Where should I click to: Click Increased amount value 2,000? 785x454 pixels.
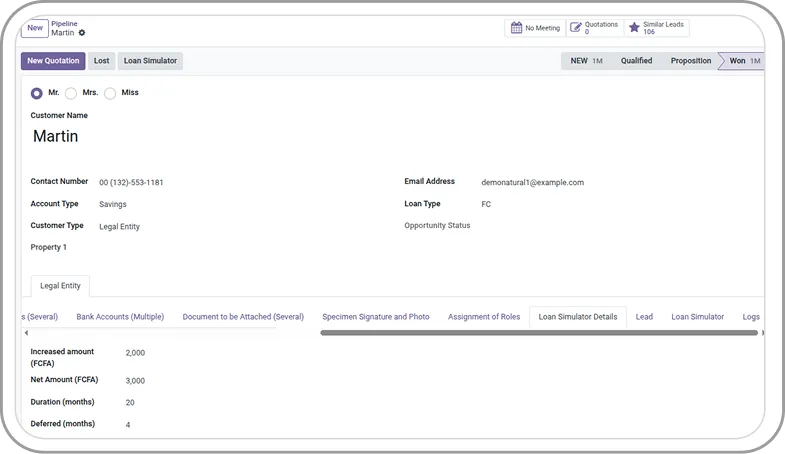(x=135, y=353)
